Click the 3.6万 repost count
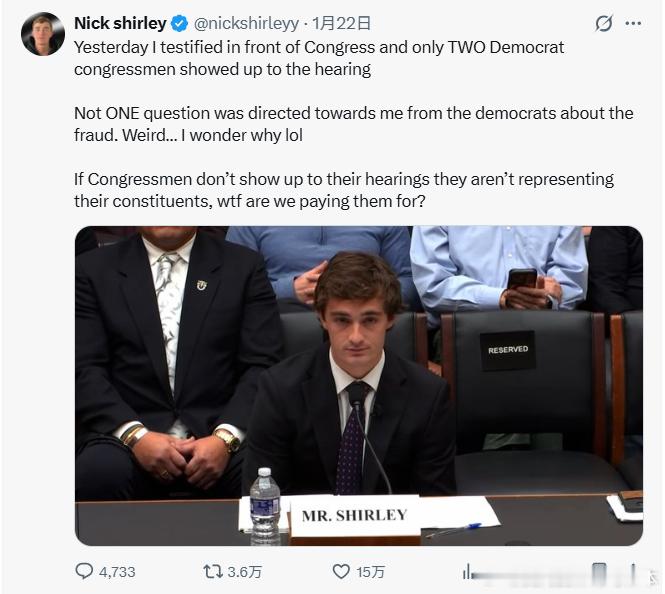Image resolution: width=665 pixels, height=594 pixels. click(x=245, y=572)
